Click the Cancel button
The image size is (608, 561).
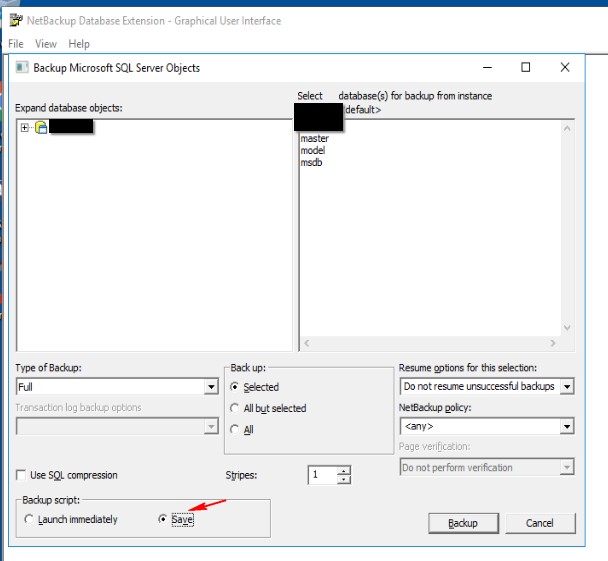540,523
